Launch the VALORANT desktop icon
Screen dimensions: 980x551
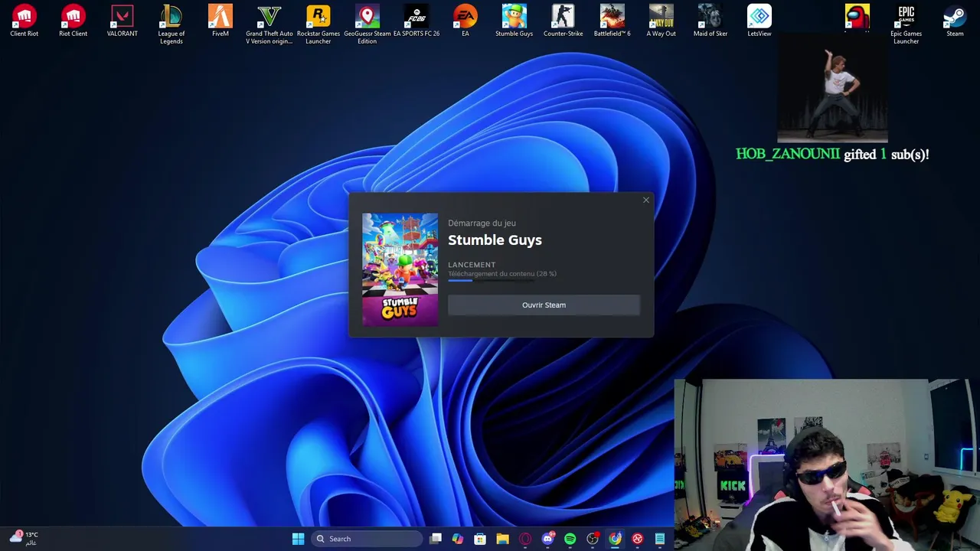[122, 21]
